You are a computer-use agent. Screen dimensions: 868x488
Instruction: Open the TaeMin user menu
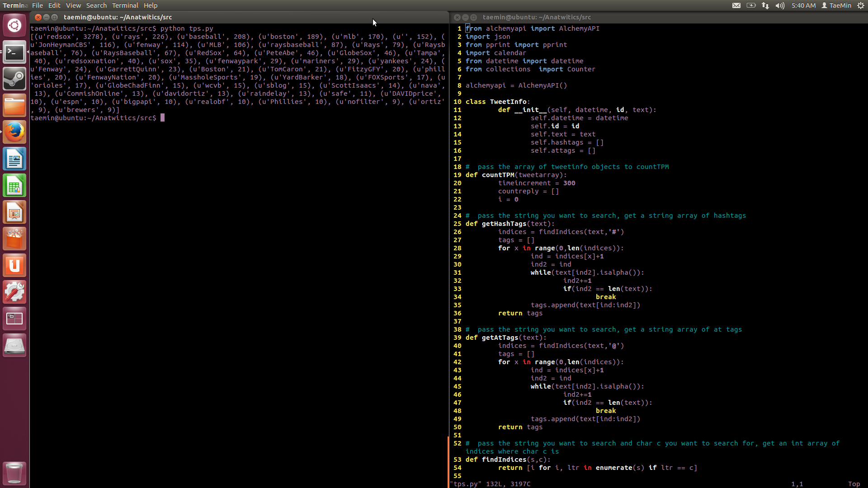tap(836, 5)
